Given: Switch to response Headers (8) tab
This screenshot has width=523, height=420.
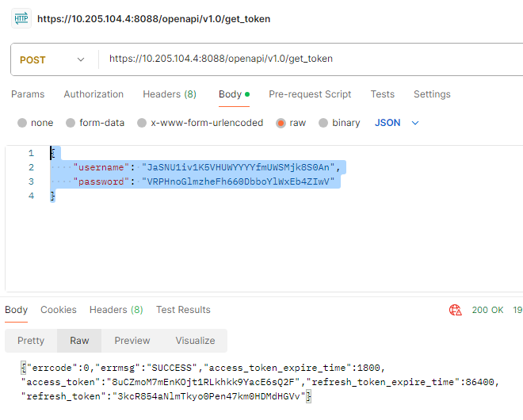Looking at the screenshot, I should click(116, 310).
